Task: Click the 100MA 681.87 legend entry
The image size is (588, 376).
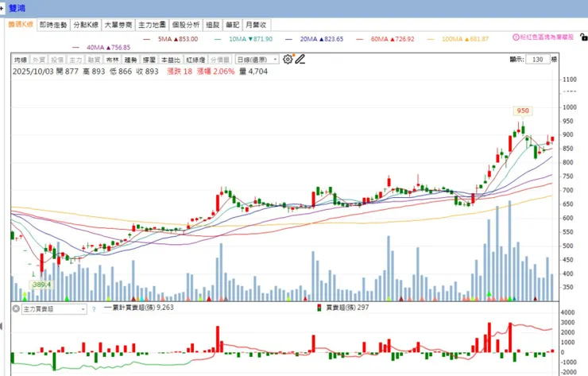Action: [458, 39]
